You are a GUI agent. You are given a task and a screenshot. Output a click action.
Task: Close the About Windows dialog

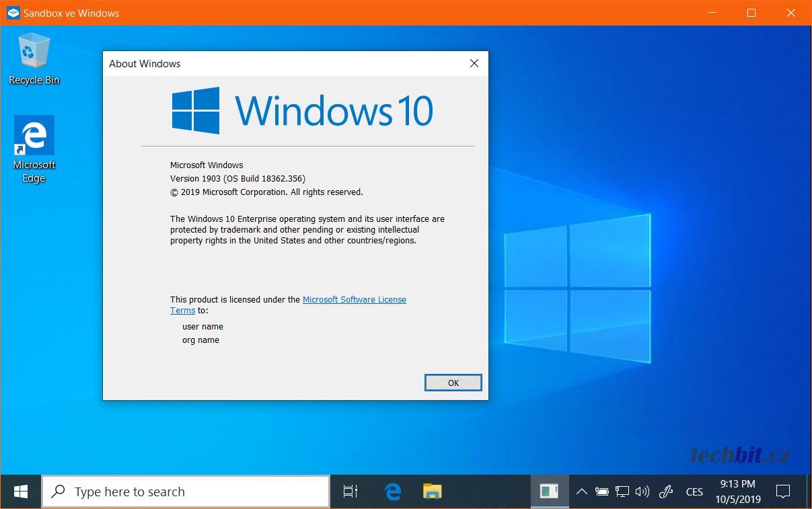click(x=474, y=63)
